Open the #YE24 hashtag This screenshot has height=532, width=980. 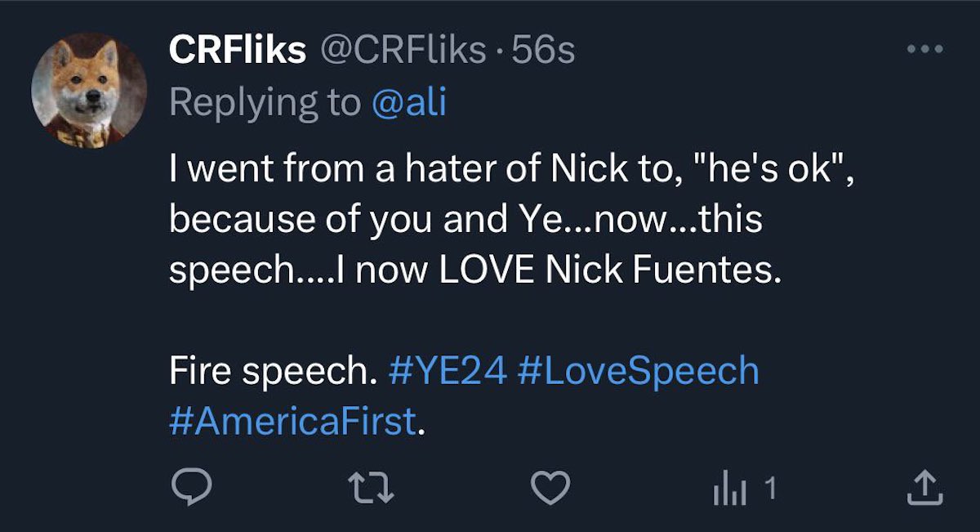[448, 371]
